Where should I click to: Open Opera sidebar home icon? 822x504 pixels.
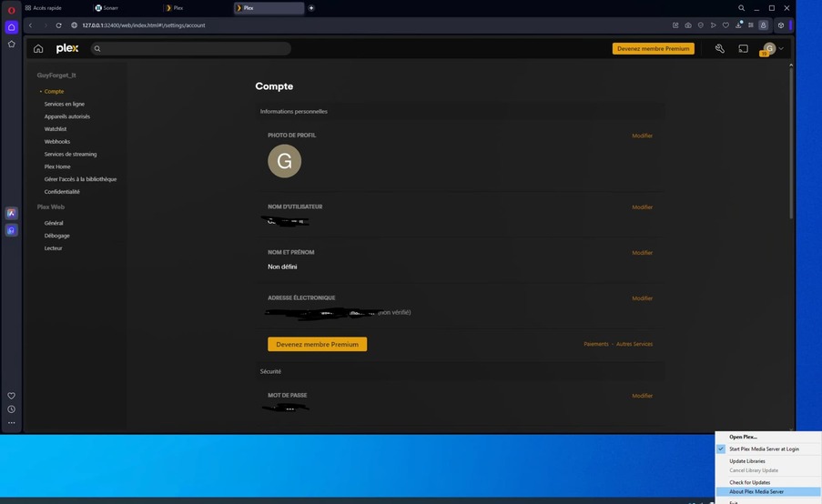click(12, 27)
